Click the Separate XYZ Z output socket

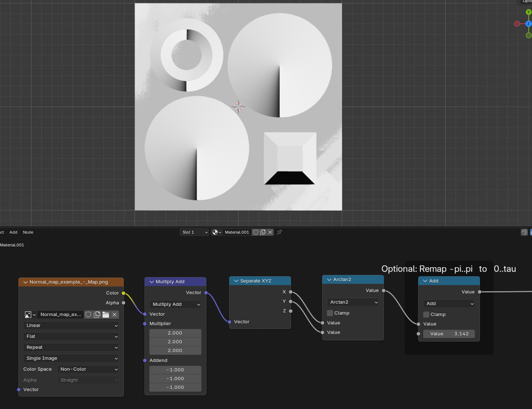pos(291,311)
